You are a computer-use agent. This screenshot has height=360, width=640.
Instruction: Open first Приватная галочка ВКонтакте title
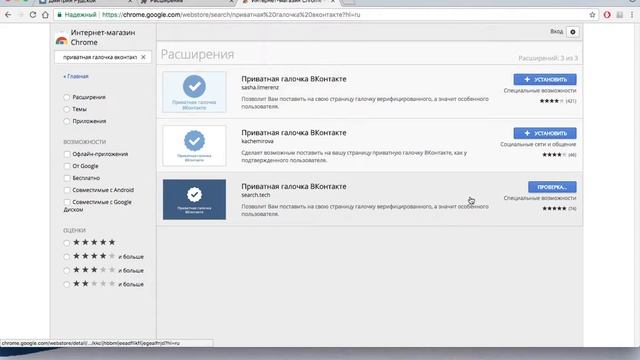coord(294,79)
